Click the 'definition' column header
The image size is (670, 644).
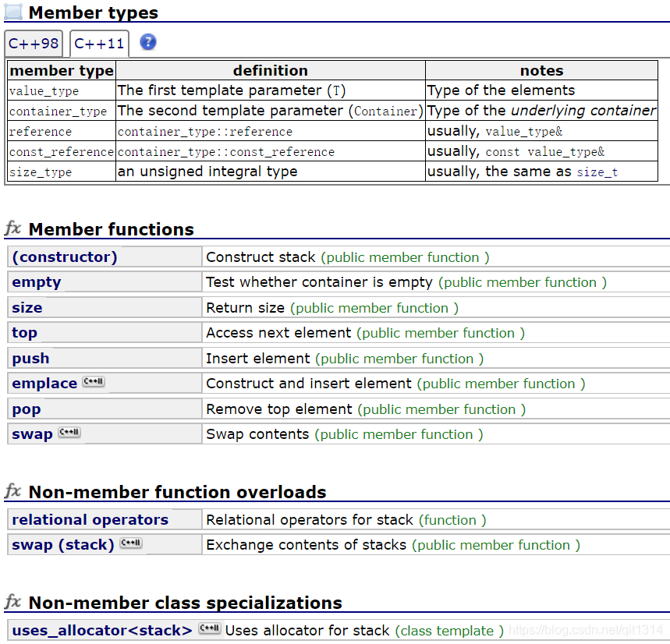271,70
